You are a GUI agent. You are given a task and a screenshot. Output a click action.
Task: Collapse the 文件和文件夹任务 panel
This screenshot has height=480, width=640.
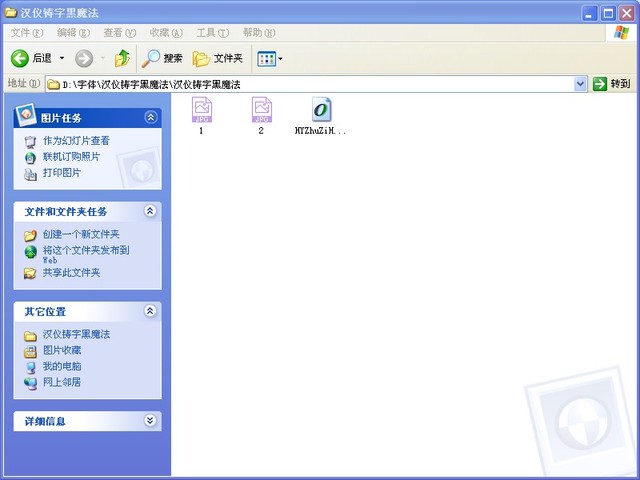pyautogui.click(x=150, y=211)
